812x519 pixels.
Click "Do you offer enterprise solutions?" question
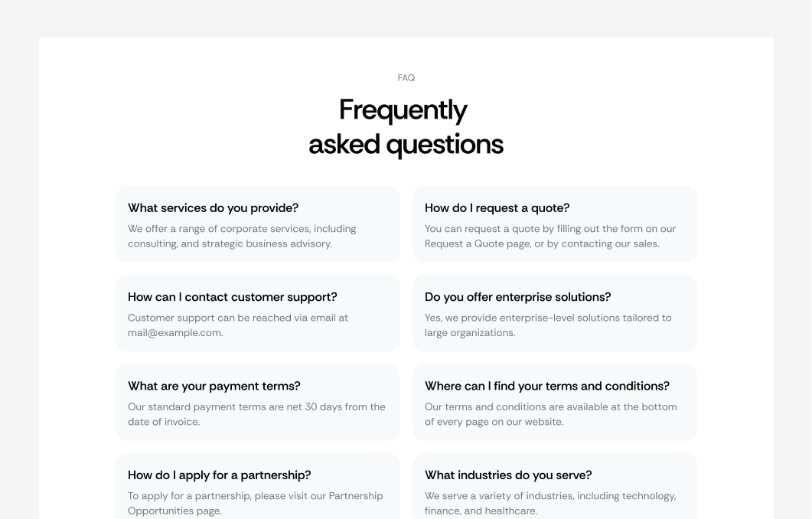(517, 297)
